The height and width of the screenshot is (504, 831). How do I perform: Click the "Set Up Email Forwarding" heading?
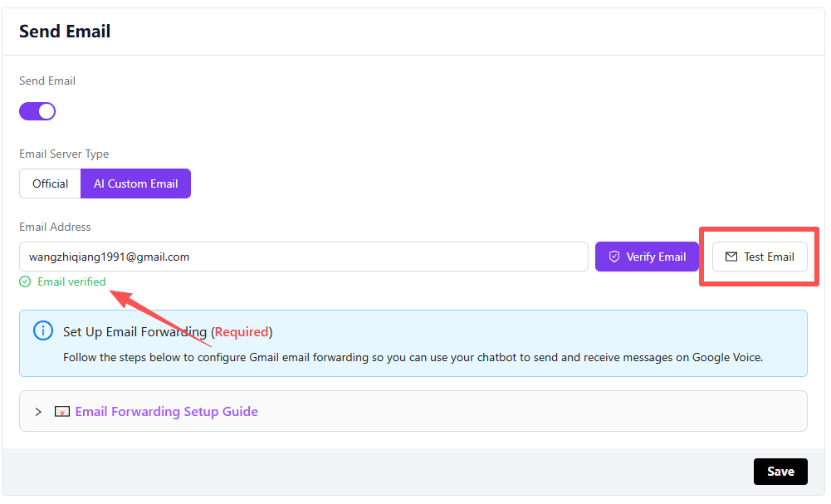coord(134,332)
